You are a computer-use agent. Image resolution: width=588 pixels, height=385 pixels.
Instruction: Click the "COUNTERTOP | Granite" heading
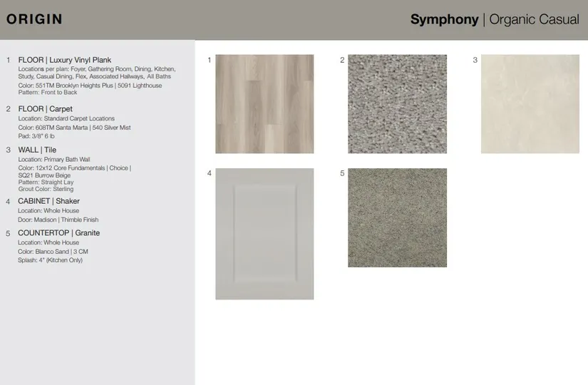tap(58, 233)
